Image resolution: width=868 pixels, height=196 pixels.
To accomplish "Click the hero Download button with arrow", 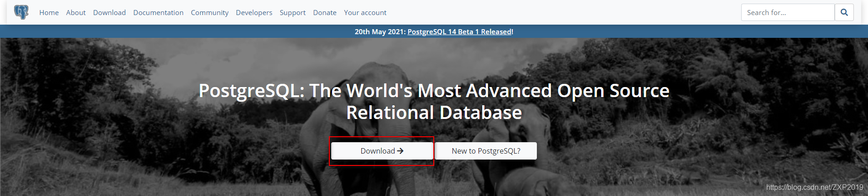I will [x=382, y=151].
